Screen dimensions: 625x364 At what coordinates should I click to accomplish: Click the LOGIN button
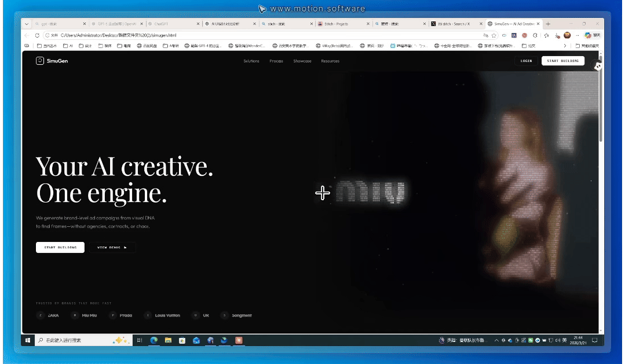coord(526,61)
